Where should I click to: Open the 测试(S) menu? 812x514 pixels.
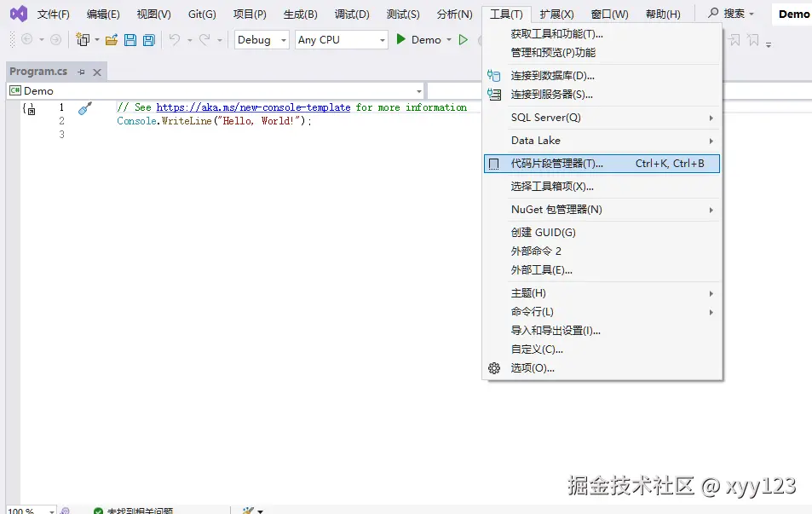[x=403, y=14]
